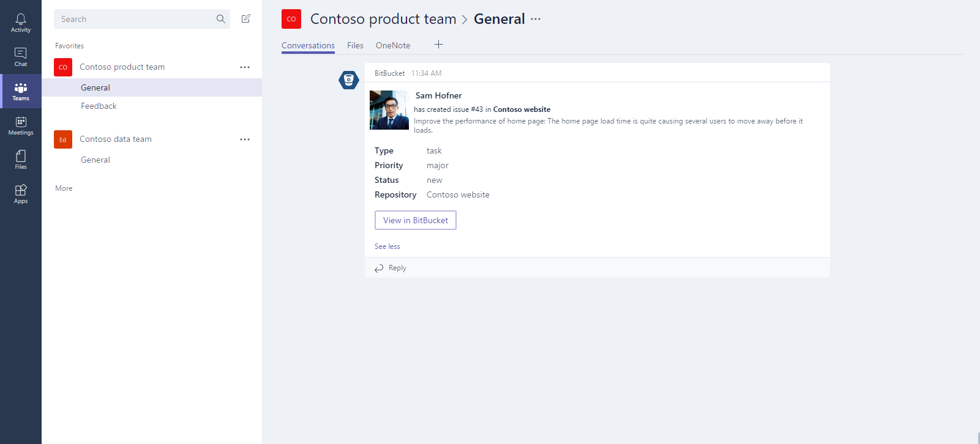980x444 pixels.
Task: Select General channel under Contoso product team
Action: (x=152, y=87)
